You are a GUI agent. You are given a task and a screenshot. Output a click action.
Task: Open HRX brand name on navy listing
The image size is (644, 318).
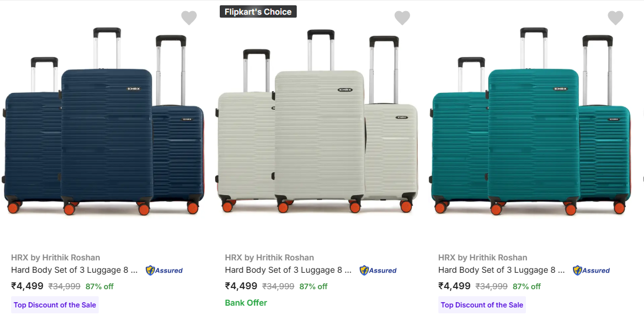click(x=56, y=257)
